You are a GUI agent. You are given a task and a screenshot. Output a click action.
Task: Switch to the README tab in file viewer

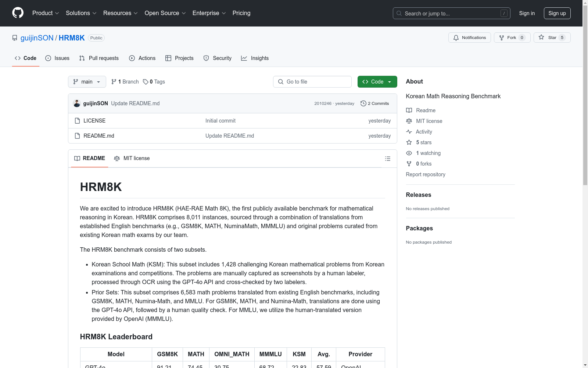90,158
